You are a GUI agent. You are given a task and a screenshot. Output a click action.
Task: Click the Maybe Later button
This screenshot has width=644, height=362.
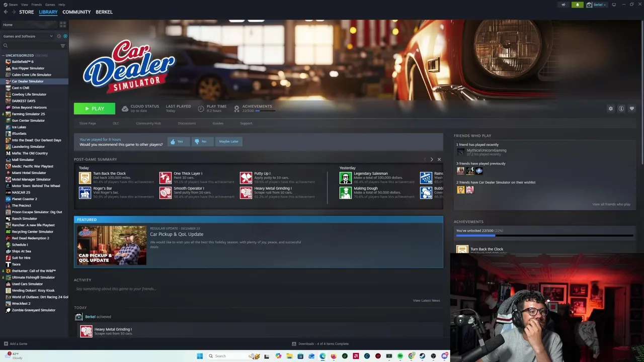tap(228, 142)
